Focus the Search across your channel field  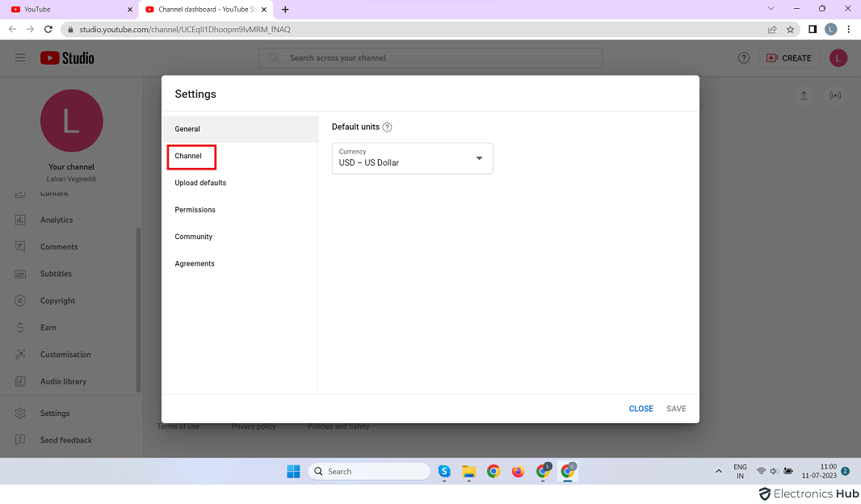(x=430, y=58)
